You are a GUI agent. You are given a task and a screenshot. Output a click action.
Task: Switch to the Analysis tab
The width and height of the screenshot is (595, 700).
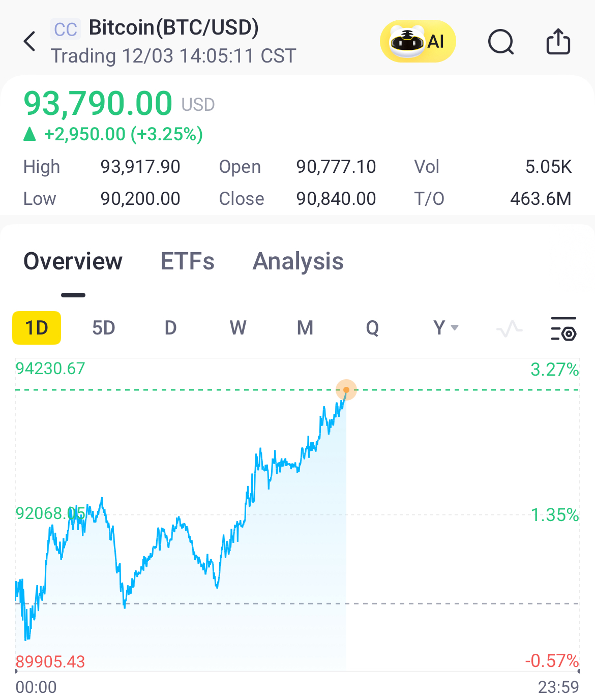click(298, 261)
